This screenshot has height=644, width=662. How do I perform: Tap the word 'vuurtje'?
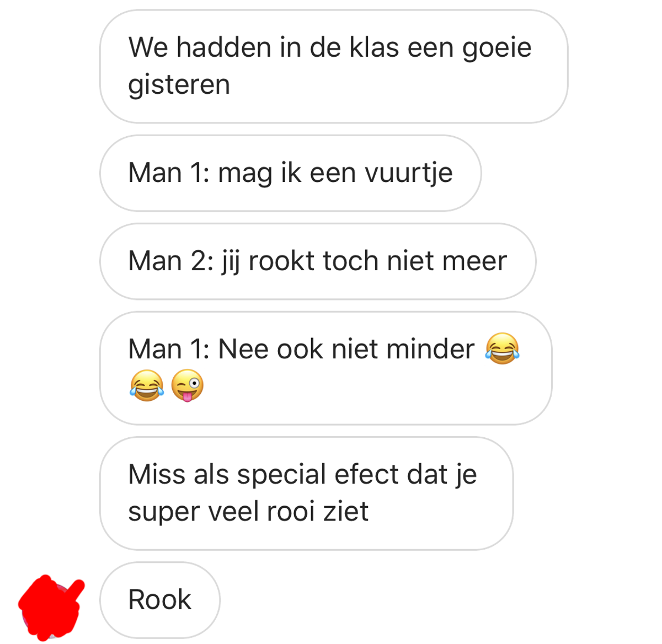point(409,173)
